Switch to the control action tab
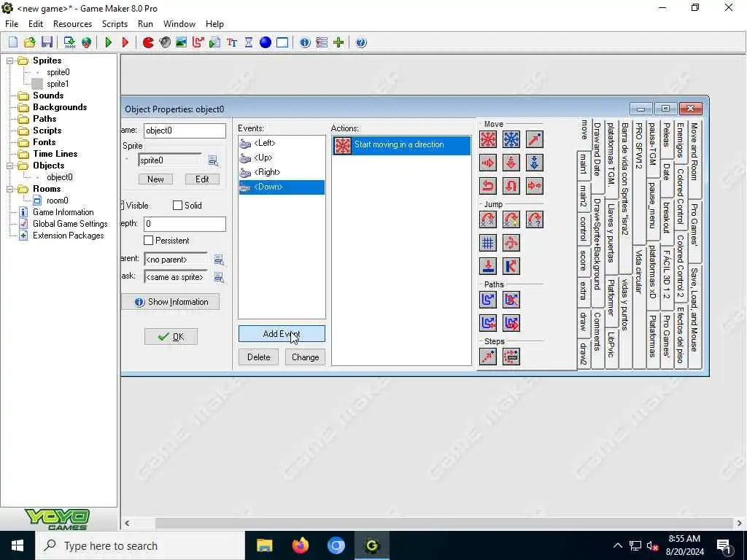Viewport: 747px width, 560px height. [584, 228]
